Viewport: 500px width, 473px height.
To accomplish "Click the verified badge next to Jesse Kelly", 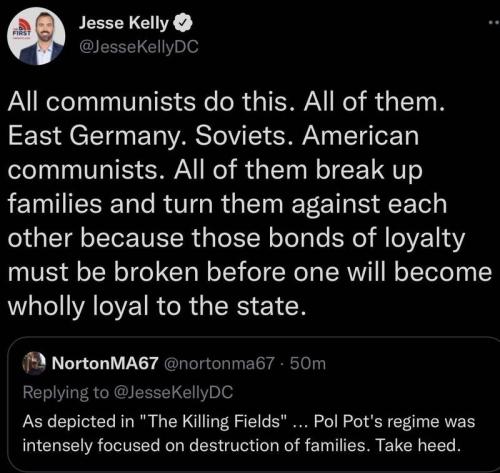I will (x=183, y=23).
